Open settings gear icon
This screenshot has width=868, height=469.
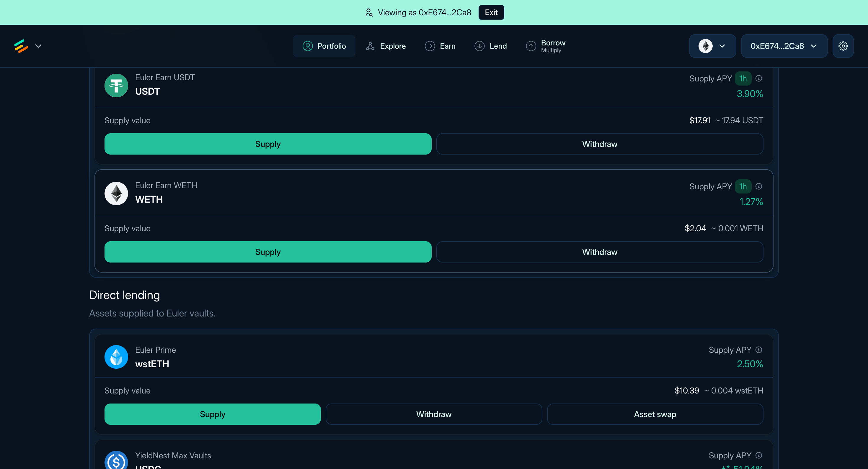pyautogui.click(x=843, y=46)
